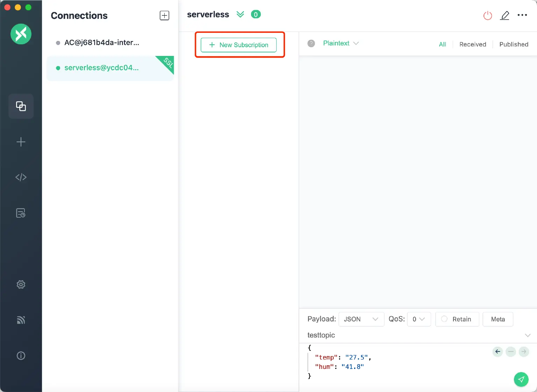Image resolution: width=537 pixels, height=392 pixels.
Task: Switch to the Published messages tab
Action: pyautogui.click(x=514, y=44)
